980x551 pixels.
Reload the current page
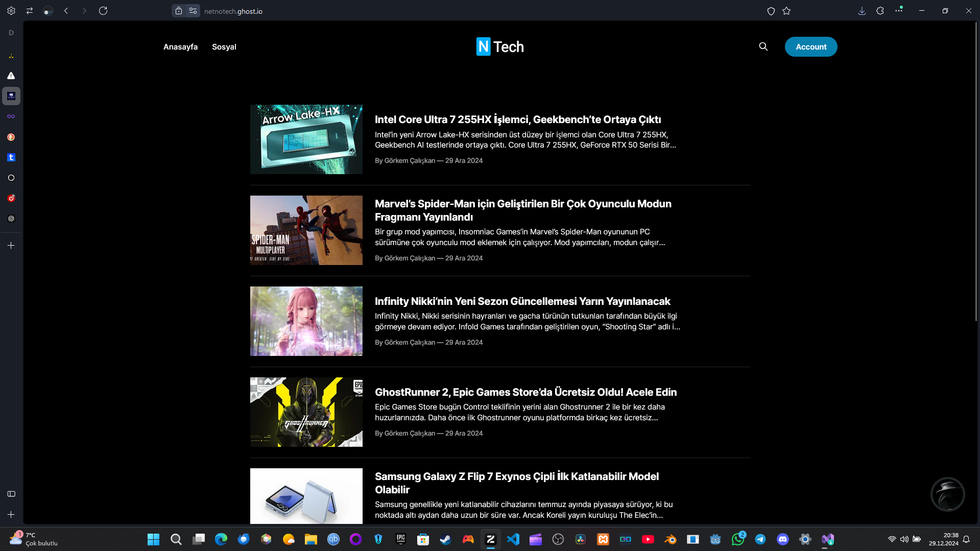[x=103, y=11]
